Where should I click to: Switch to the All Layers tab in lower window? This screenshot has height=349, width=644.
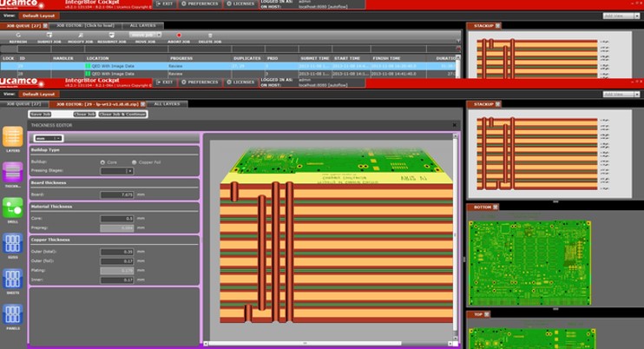(166, 103)
